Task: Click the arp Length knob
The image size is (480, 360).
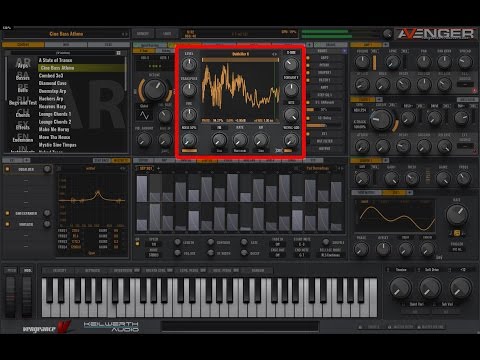Action: click(x=178, y=242)
